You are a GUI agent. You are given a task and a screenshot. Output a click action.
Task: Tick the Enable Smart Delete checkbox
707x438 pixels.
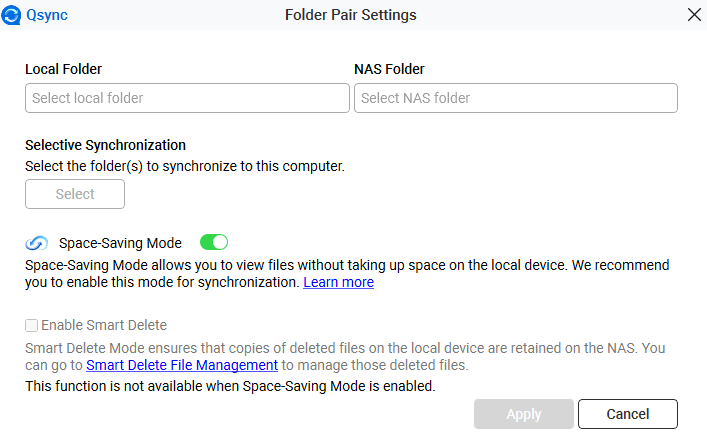point(32,325)
